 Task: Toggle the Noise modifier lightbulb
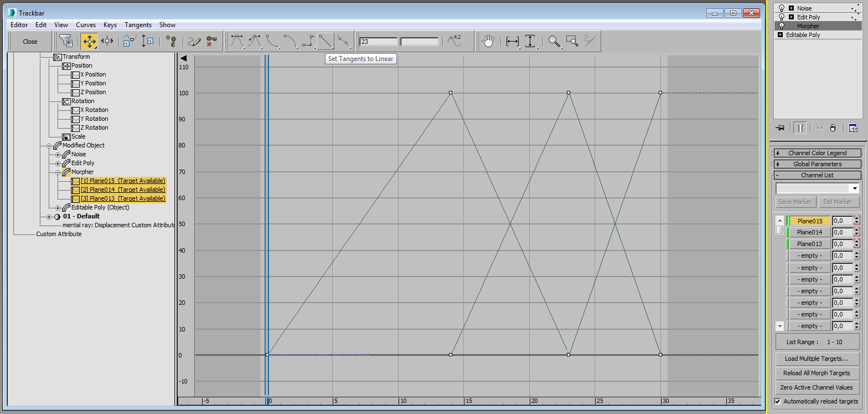pyautogui.click(x=782, y=8)
